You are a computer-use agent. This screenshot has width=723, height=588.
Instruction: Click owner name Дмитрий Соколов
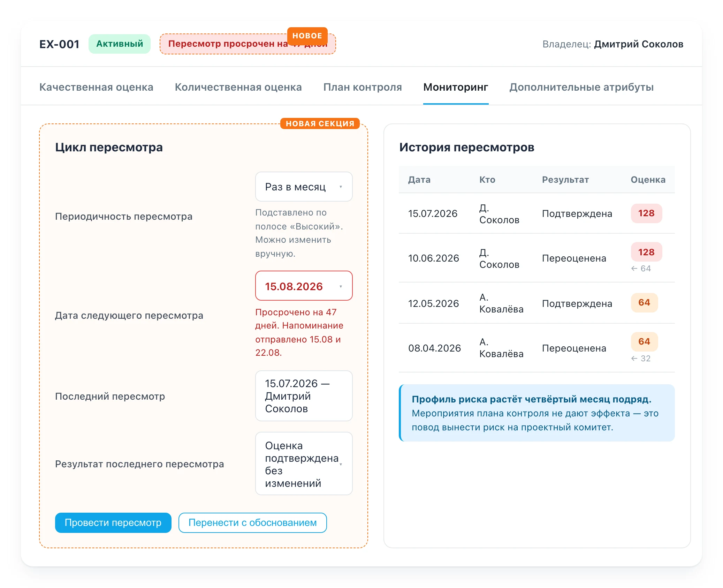(638, 44)
